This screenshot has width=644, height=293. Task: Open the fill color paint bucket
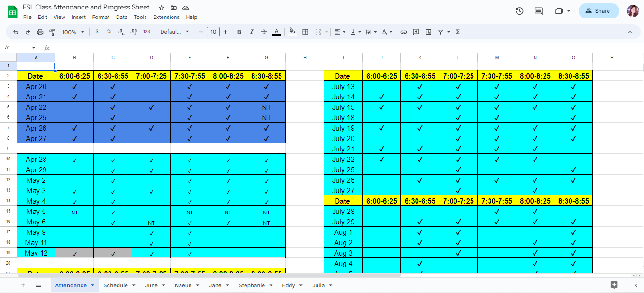click(x=292, y=32)
